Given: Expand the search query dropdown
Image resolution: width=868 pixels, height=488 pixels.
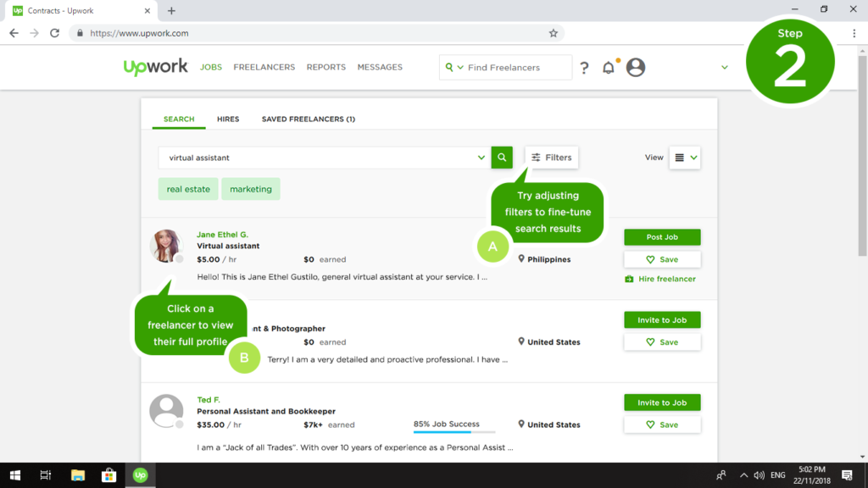Looking at the screenshot, I should coord(481,158).
